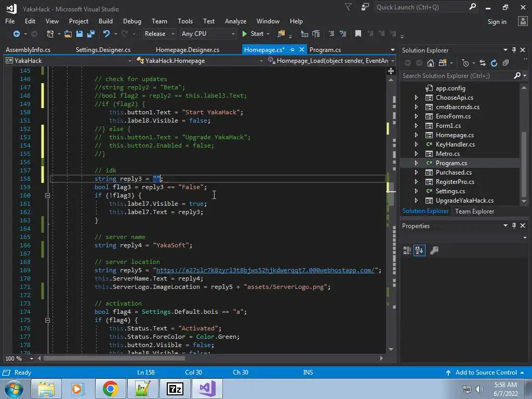Viewport: 532px width, 399px height.
Task: Expand the ChooseApi.cs tree node
Action: tap(416, 98)
